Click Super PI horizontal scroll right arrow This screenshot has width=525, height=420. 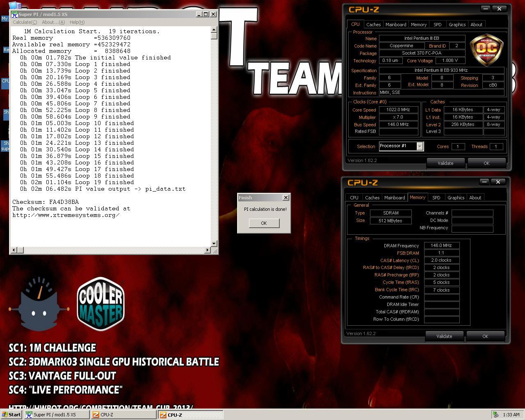[207, 250]
